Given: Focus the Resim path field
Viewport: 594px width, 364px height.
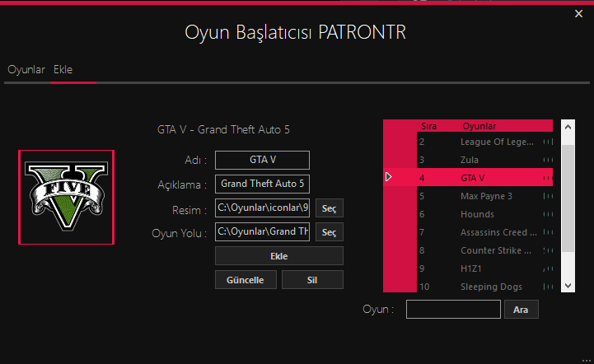Looking at the screenshot, I should (x=262, y=208).
